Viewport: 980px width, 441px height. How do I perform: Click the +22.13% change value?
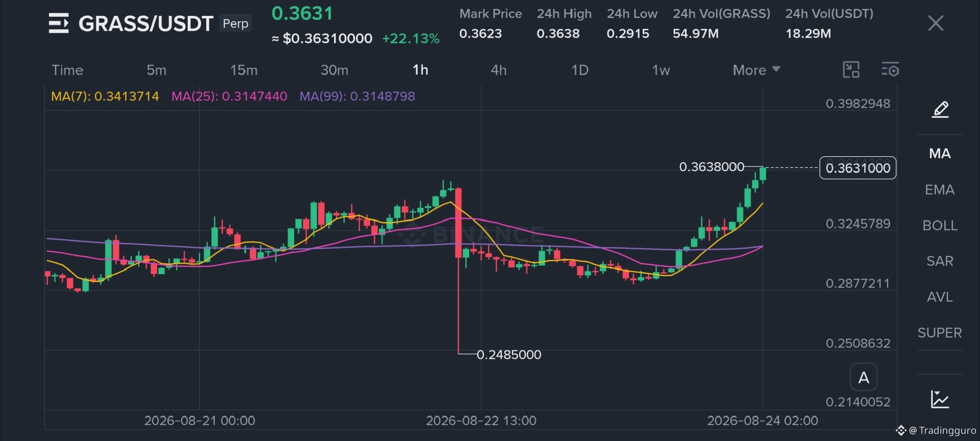tap(411, 39)
